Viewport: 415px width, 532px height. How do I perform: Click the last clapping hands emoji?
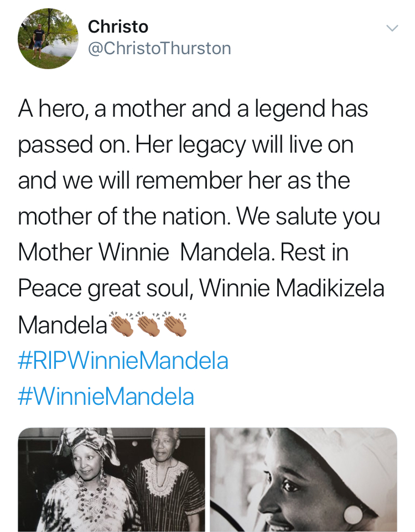pos(175,325)
